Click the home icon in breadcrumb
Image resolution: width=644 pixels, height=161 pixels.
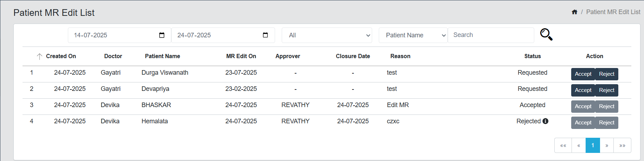(x=574, y=12)
